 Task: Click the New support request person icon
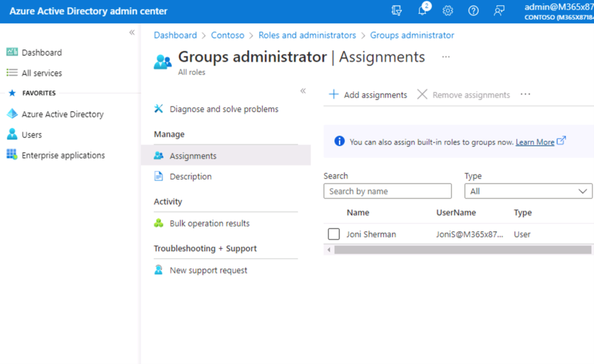pyautogui.click(x=159, y=269)
